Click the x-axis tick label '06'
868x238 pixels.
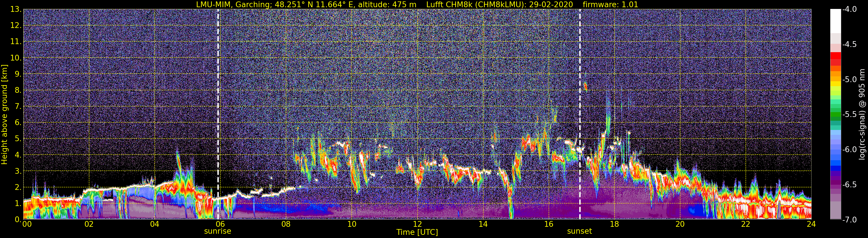(x=220, y=224)
